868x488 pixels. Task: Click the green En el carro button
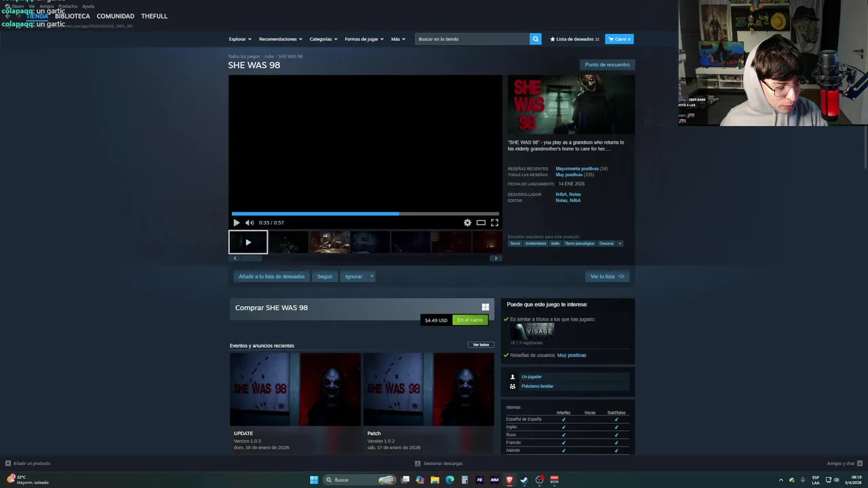coord(470,320)
